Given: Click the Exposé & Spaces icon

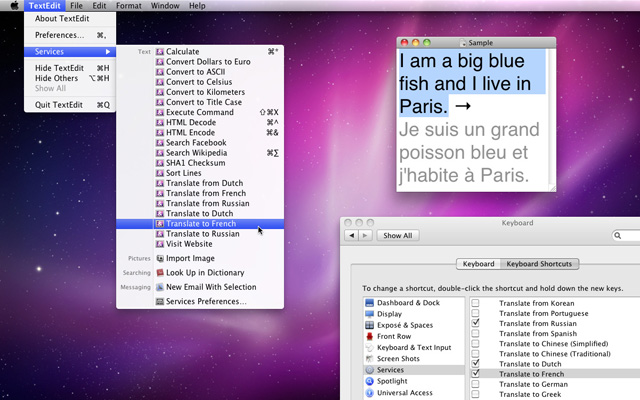Looking at the screenshot, I should pos(369,325).
